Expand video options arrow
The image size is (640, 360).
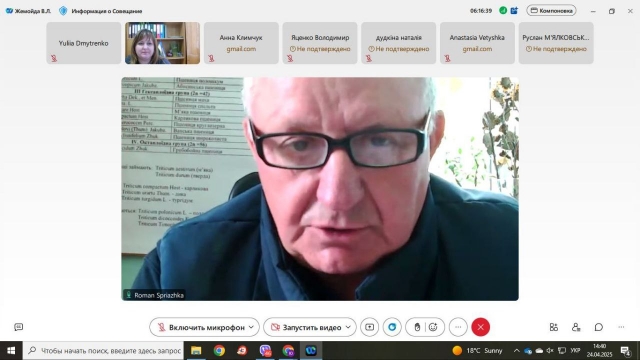click(348, 327)
